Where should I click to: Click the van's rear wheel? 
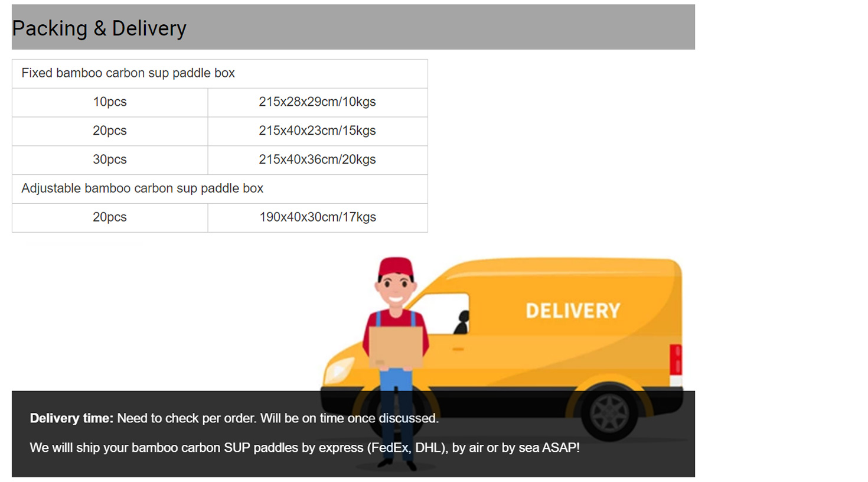609,412
